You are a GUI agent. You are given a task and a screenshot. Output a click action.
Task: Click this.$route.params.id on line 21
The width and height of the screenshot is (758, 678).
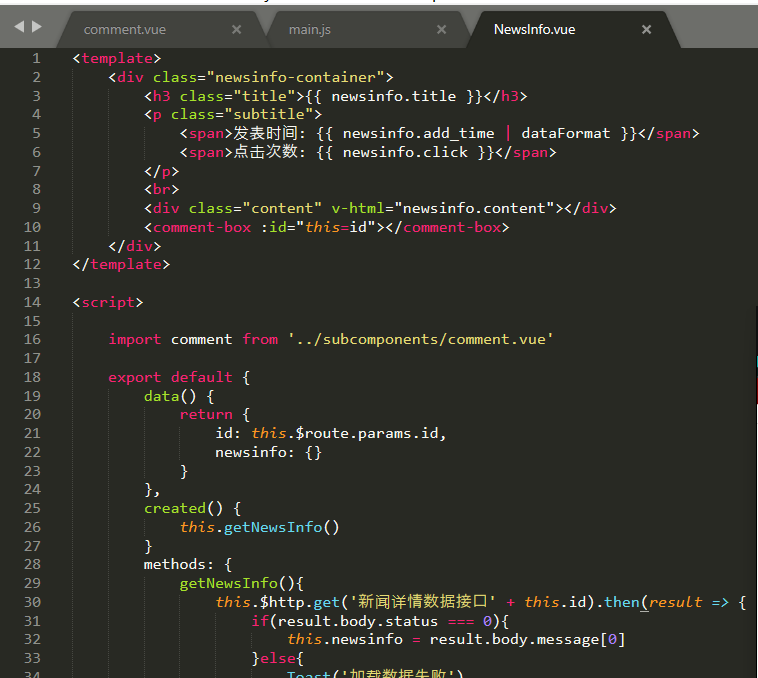345,433
